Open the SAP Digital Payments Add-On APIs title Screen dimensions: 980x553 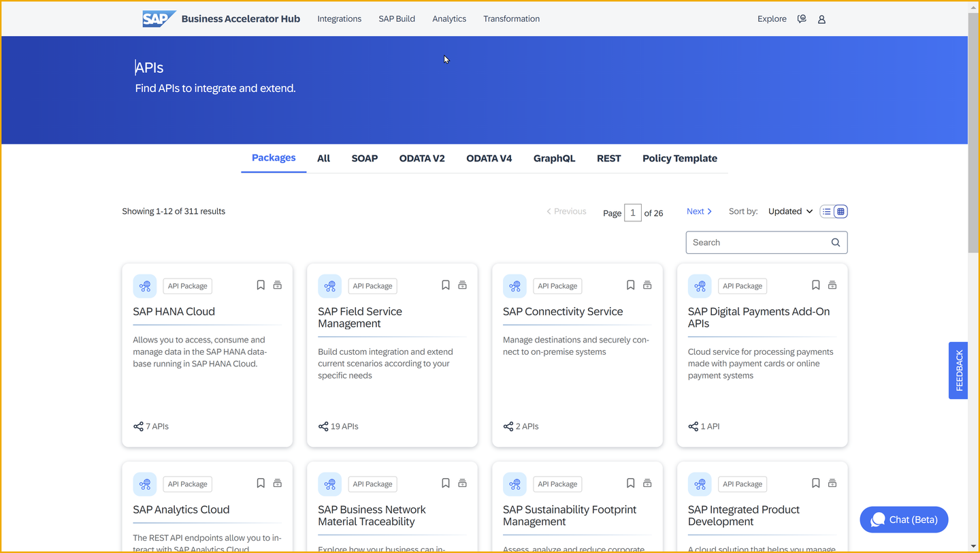(759, 317)
